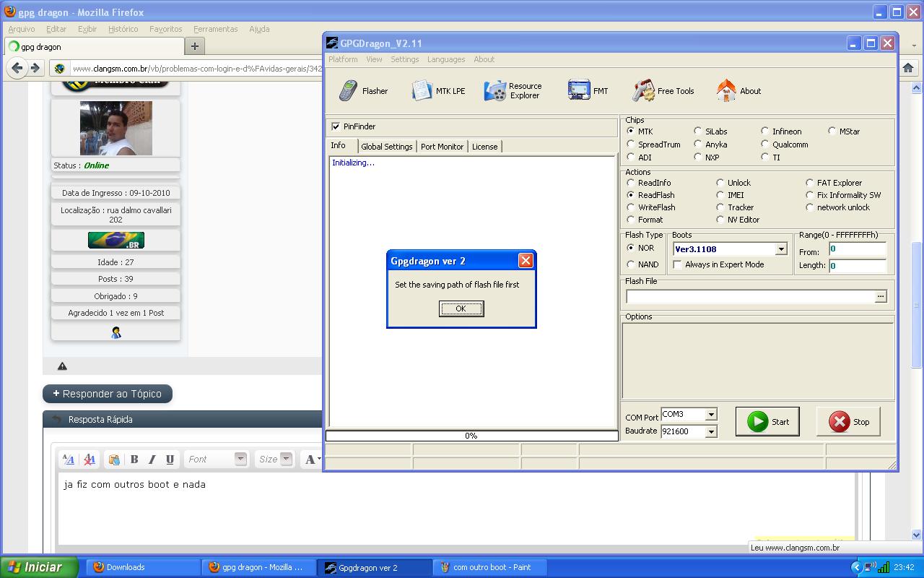Toggle underline in reply editor
Image resolution: width=924 pixels, height=578 pixels.
(170, 459)
